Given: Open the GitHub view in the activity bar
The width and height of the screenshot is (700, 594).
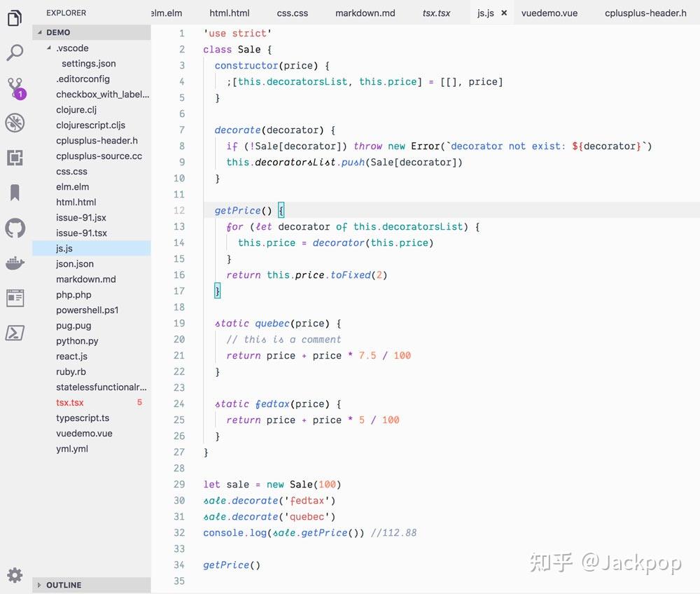Looking at the screenshot, I should coord(15,228).
